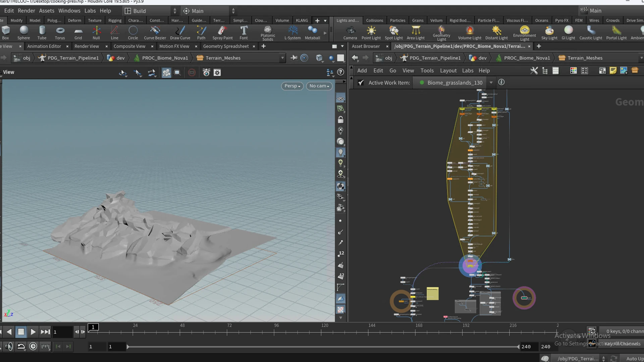Switch to the Animation Editor tab
This screenshot has width=644, height=362.
coord(44,46)
